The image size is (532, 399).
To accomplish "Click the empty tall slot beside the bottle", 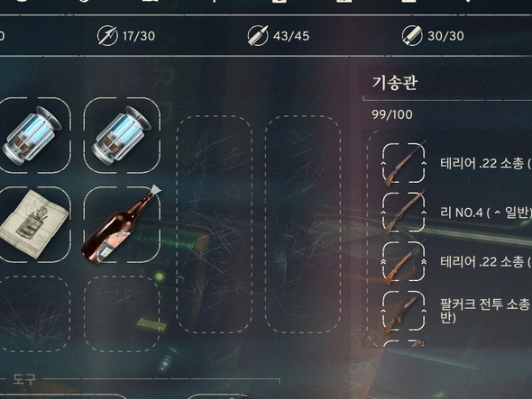I will pyautogui.click(x=214, y=224).
